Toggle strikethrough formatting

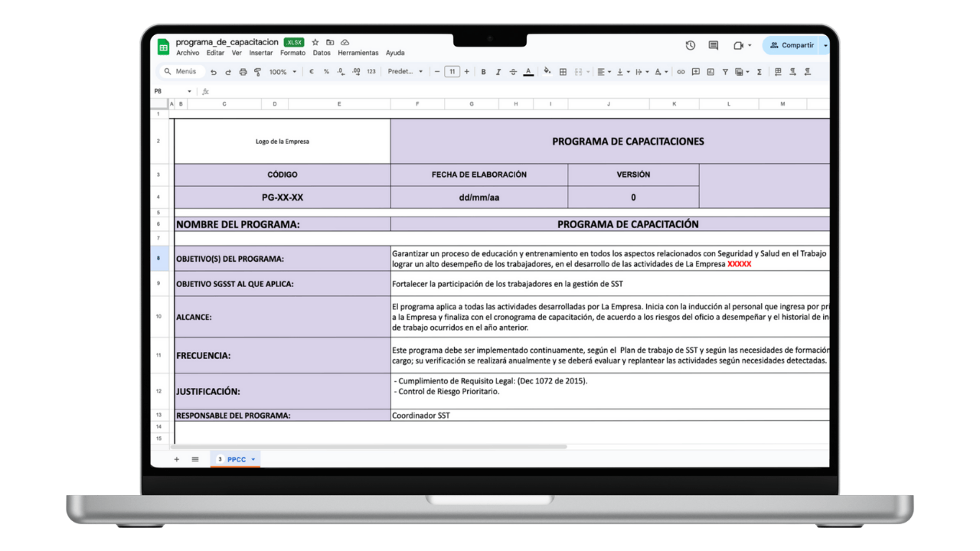pyautogui.click(x=513, y=71)
